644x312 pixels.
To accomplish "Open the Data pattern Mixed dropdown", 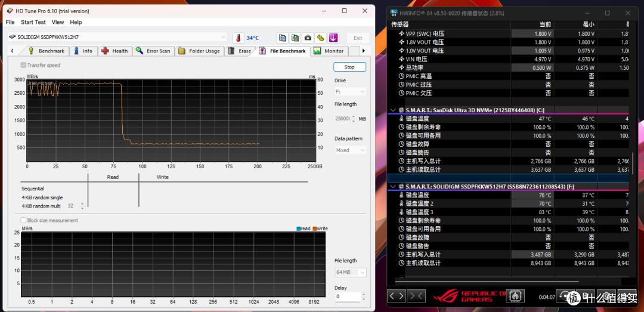I will [351, 150].
